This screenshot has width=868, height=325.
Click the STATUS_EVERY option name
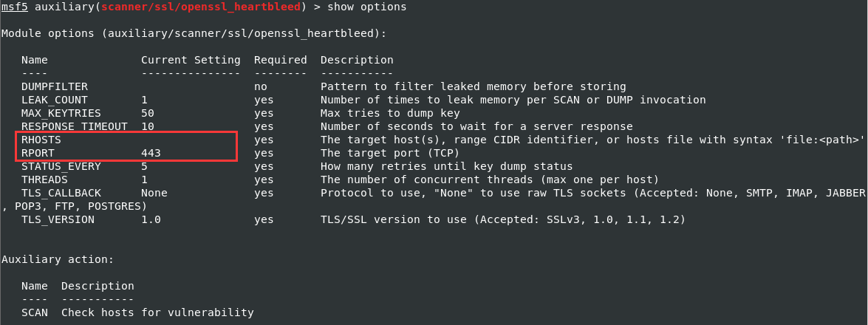point(61,166)
